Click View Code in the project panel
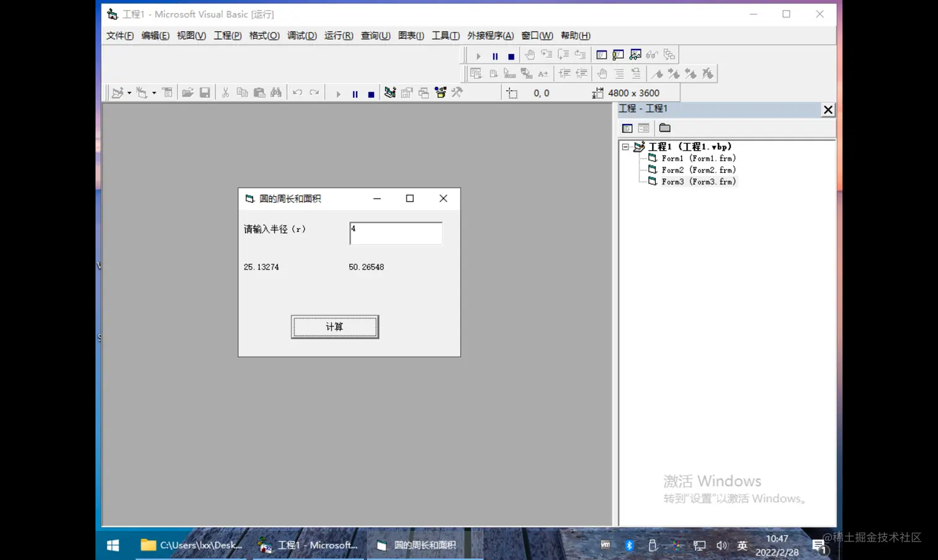 click(627, 128)
